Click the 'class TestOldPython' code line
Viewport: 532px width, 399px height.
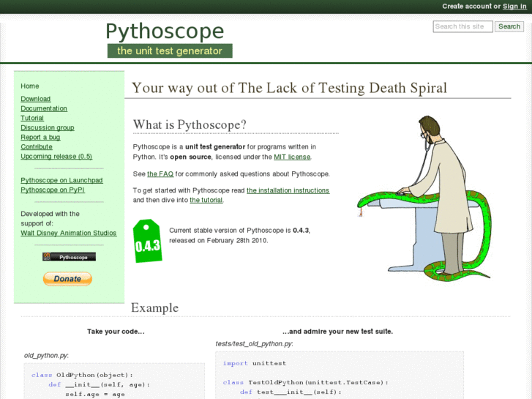point(305,382)
